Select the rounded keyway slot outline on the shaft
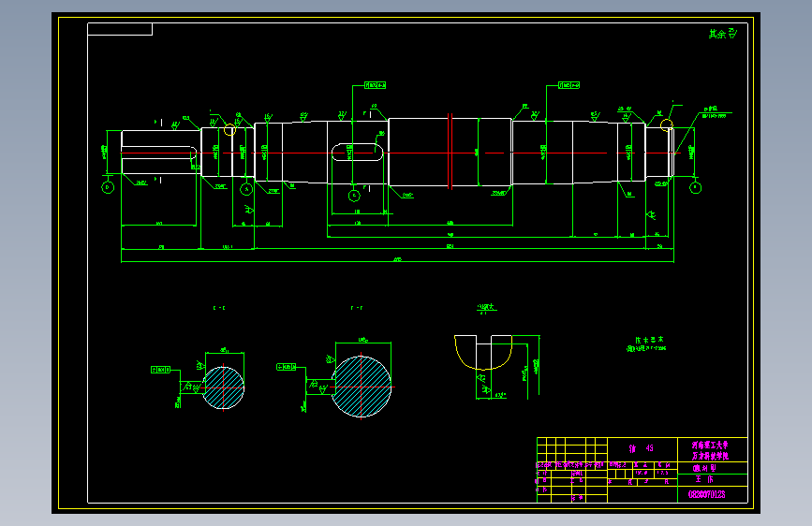 coord(358,153)
